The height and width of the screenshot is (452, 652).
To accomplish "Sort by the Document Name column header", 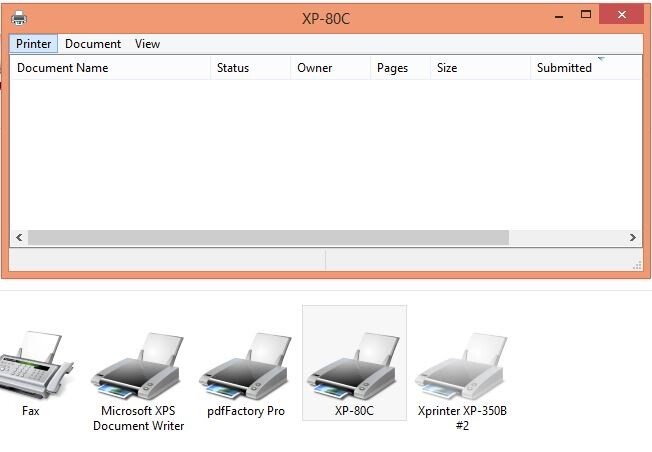I will point(110,67).
